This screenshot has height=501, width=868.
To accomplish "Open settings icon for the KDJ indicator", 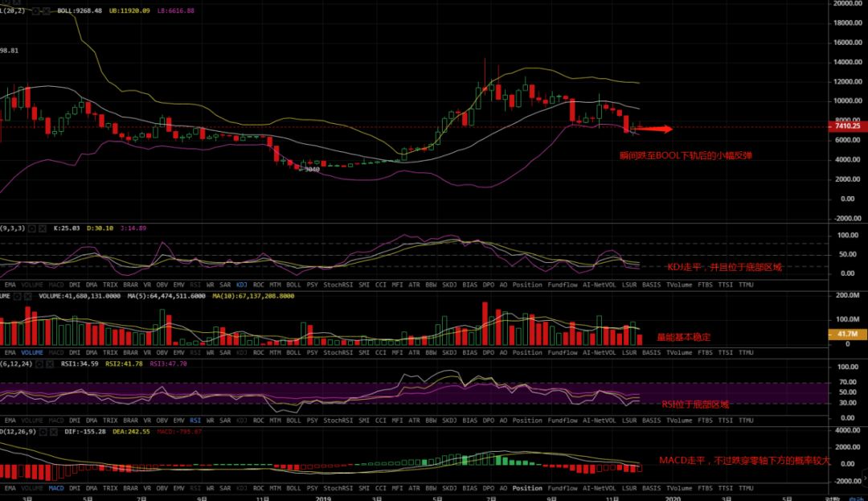I will point(31,228).
